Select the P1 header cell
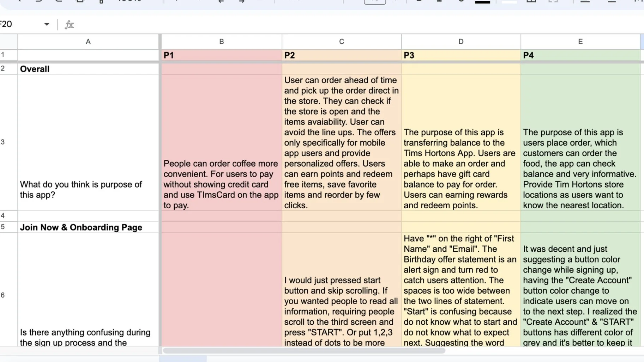This screenshot has width=644, height=362. click(x=222, y=55)
